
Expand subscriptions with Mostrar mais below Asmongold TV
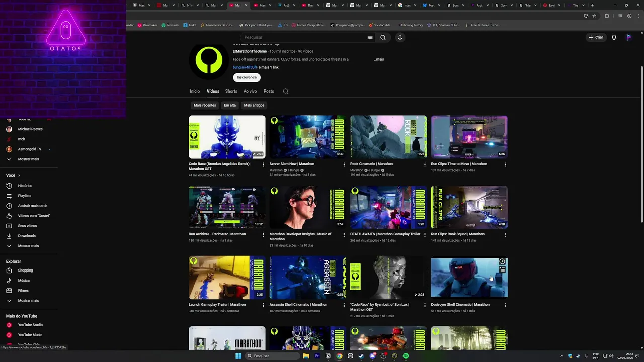28,159
